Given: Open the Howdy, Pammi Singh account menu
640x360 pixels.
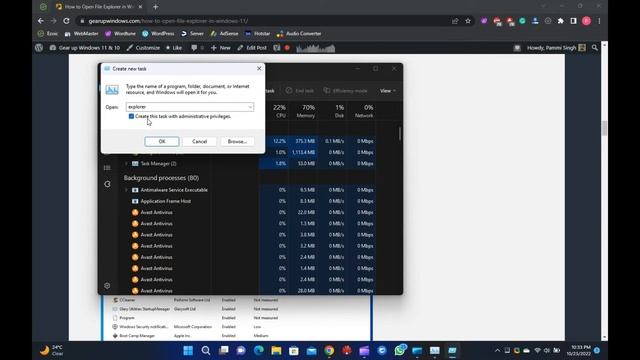Looking at the screenshot, I should click(556, 48).
